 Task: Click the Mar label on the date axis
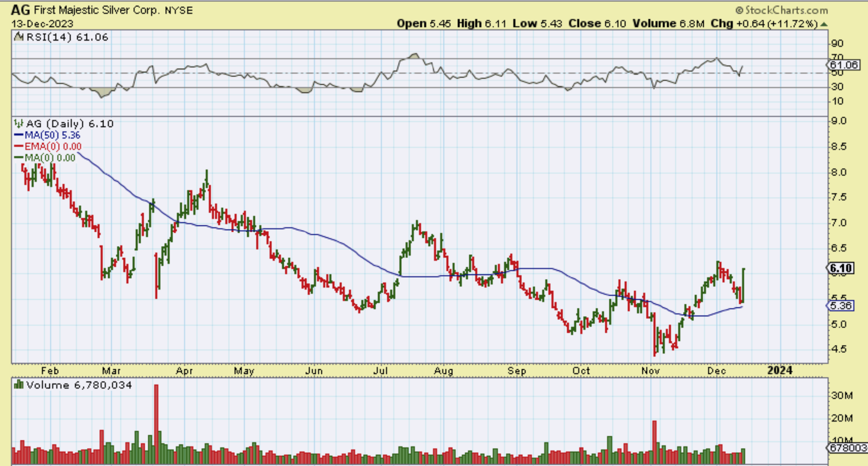(x=111, y=371)
